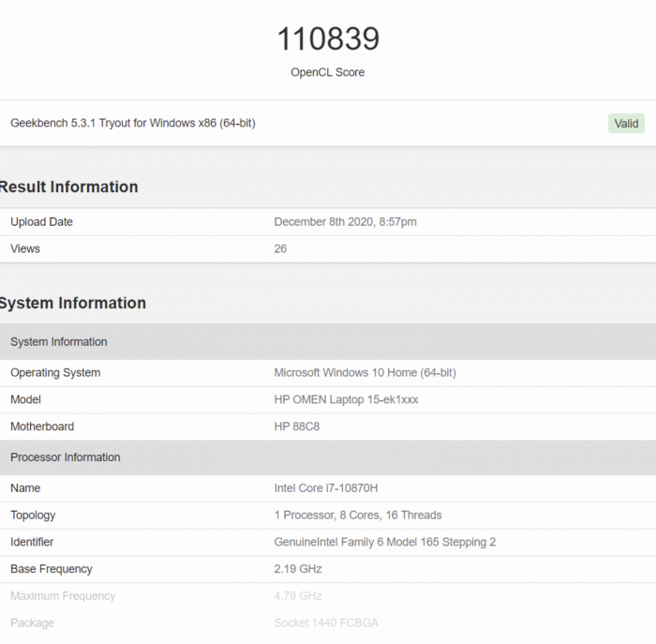Click the Socket 1440 FCBGA package value
The height and width of the screenshot is (644, 656).
point(326,623)
